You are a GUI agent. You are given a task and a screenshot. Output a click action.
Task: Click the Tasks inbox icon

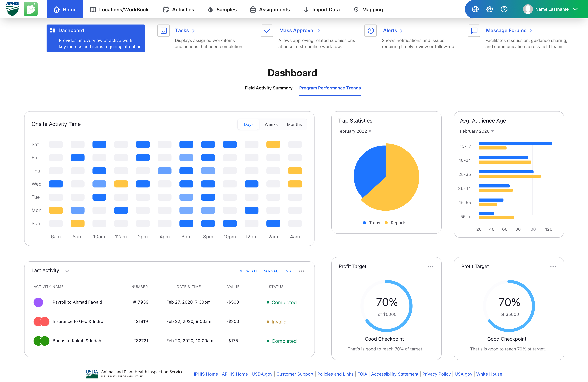[164, 31]
